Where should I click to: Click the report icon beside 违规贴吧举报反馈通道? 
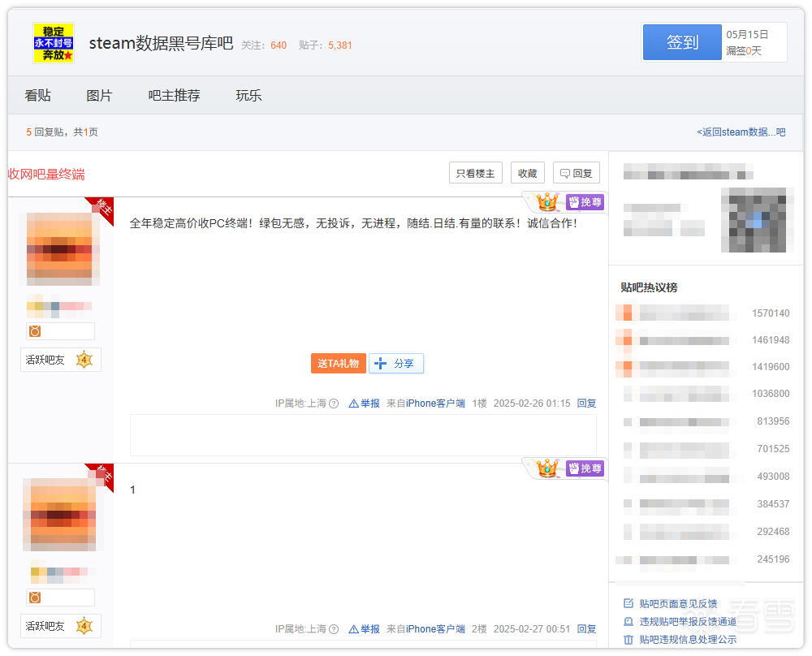click(628, 621)
